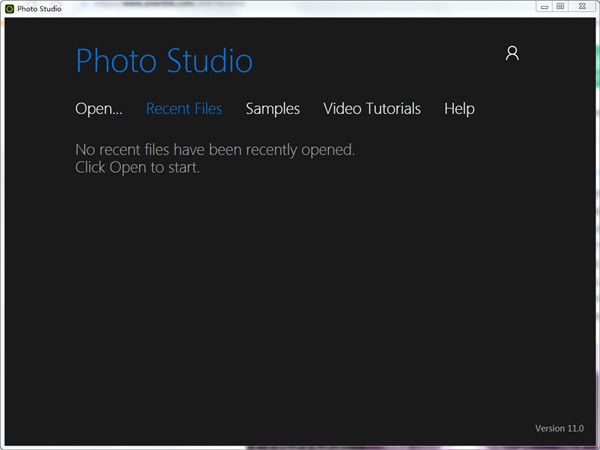Switch to the Recent Files tab
Screen dimensions: 600x450
184,109
